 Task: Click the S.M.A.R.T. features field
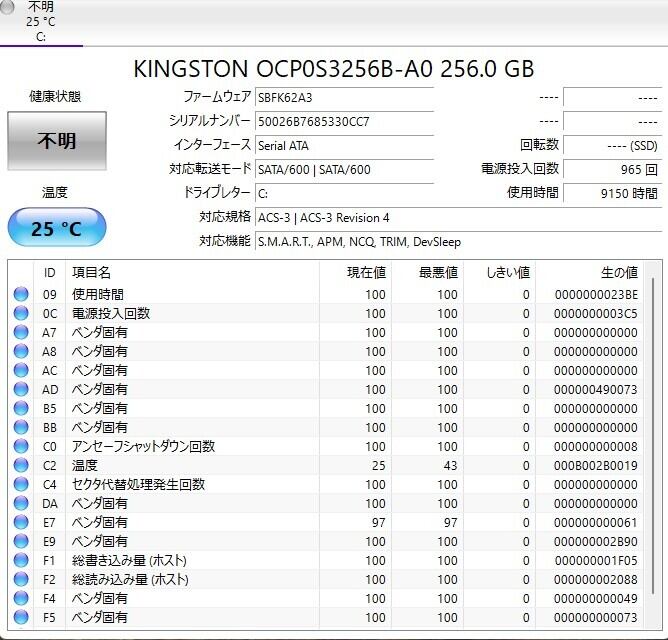click(x=458, y=242)
